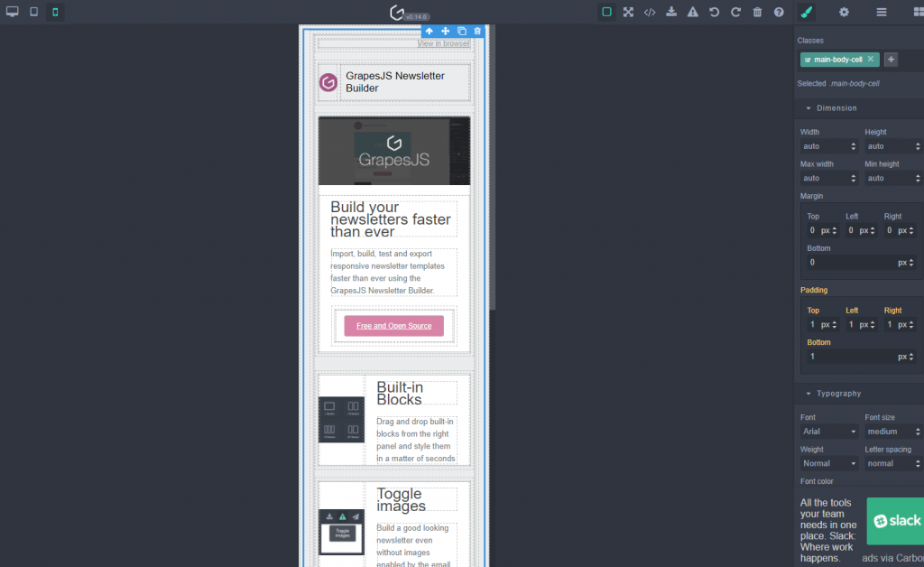Click the Margin Top input

tap(813, 230)
